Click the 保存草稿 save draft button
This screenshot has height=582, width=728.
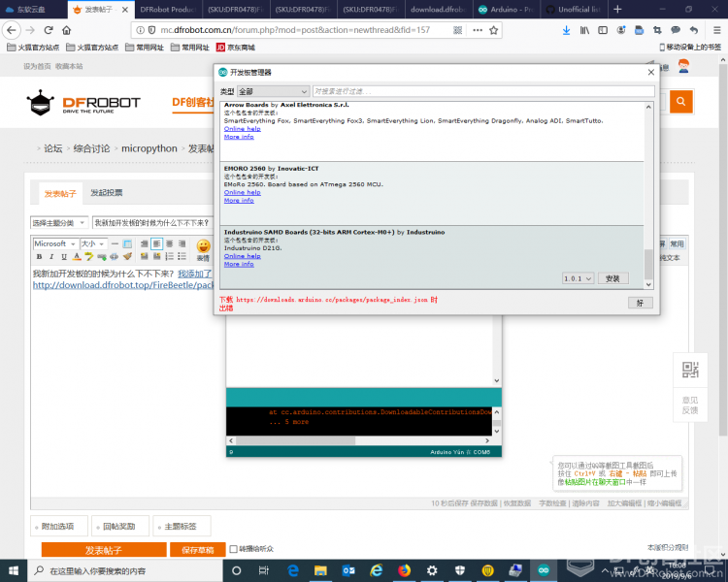197,550
